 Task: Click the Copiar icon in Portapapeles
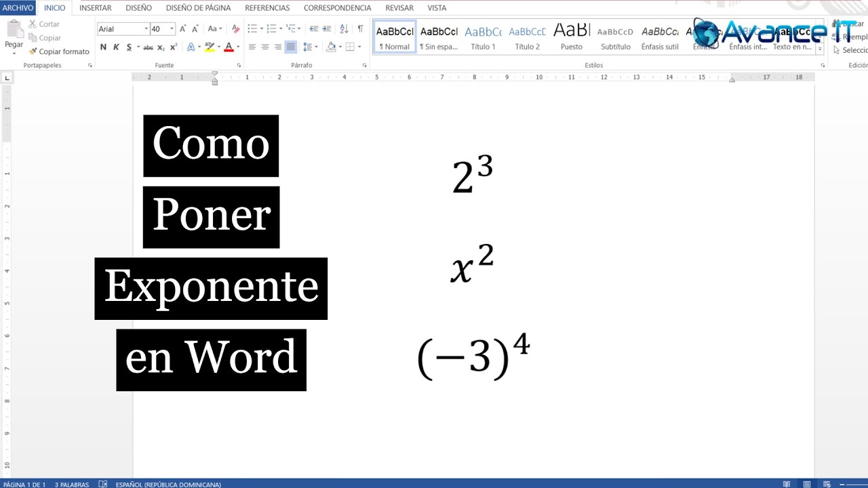pos(33,38)
